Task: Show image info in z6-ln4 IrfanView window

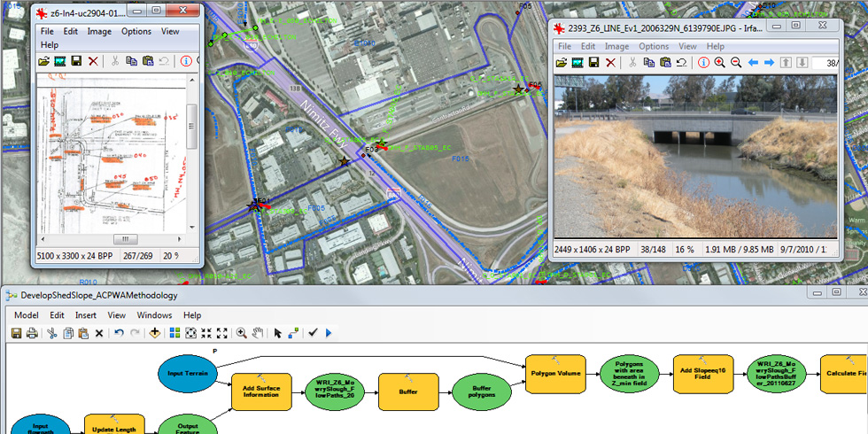Action: [x=186, y=61]
